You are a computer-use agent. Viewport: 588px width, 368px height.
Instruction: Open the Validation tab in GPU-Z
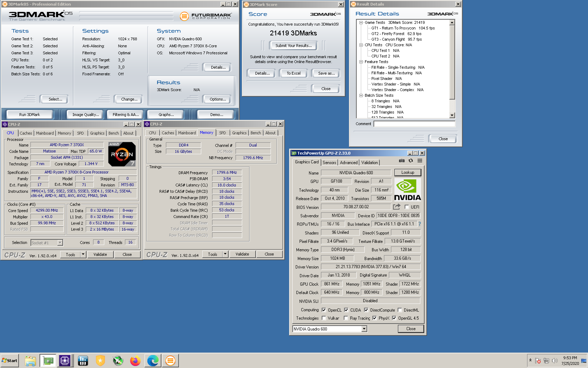[x=370, y=163]
